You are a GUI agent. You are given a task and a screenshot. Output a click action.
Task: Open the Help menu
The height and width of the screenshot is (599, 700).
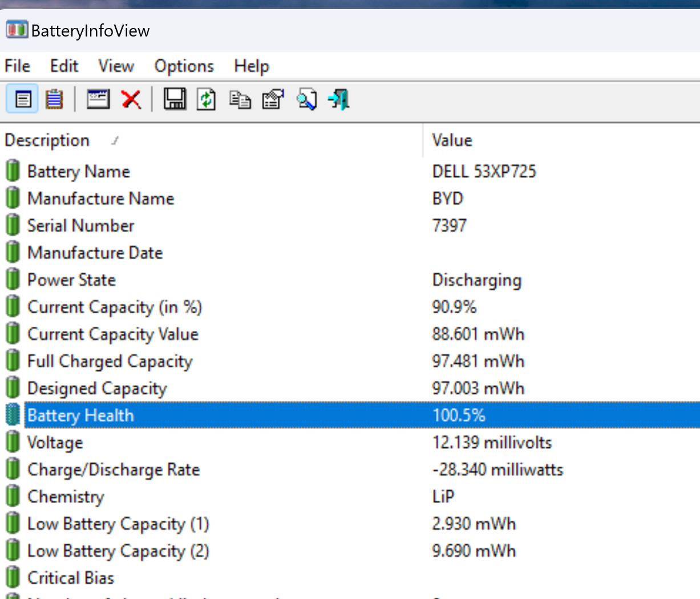pyautogui.click(x=251, y=66)
